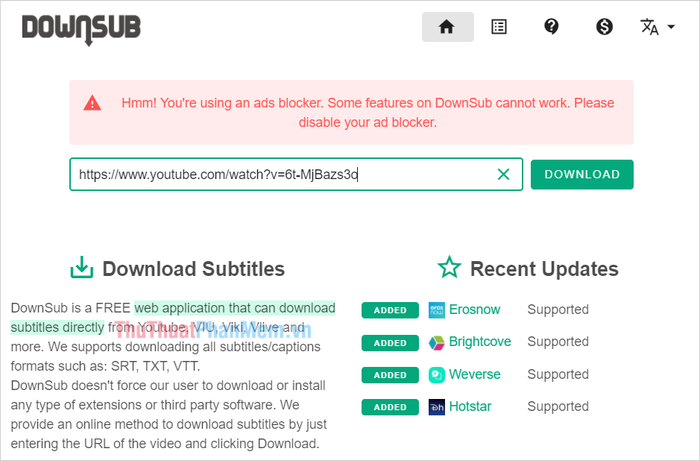Click the Brightcove logo icon
Viewport: 700px width, 461px height.
coord(436,342)
